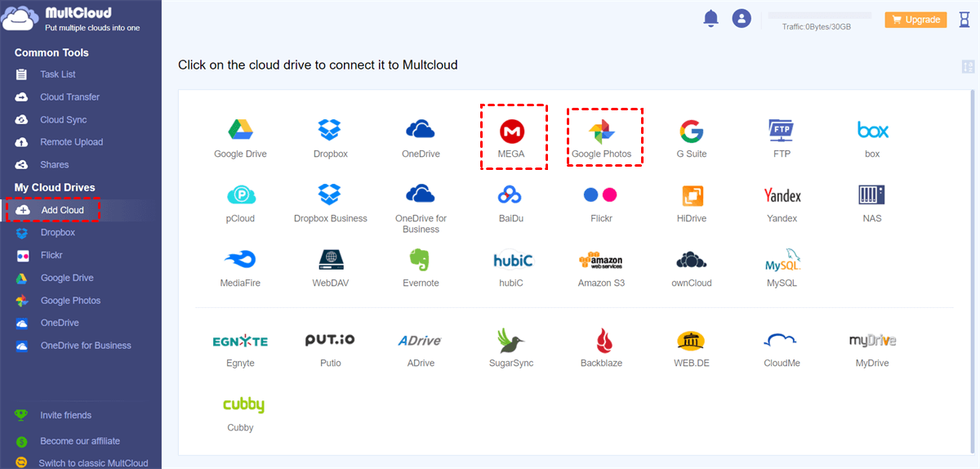Screen dimensions: 980x469
Task: Connect Google Drive from the cloud grid
Action: pyautogui.click(x=240, y=137)
